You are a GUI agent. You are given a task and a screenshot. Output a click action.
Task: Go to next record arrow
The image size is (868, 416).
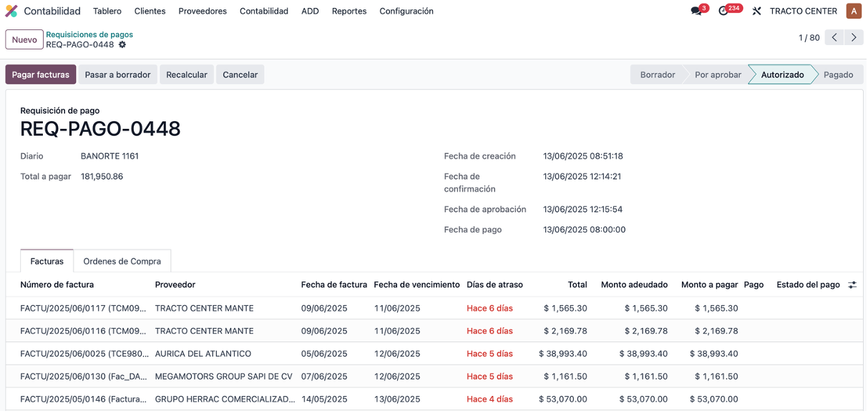point(854,38)
